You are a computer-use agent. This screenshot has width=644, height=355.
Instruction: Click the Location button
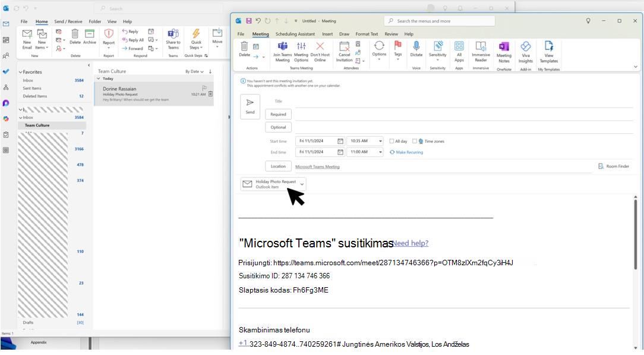[278, 166]
